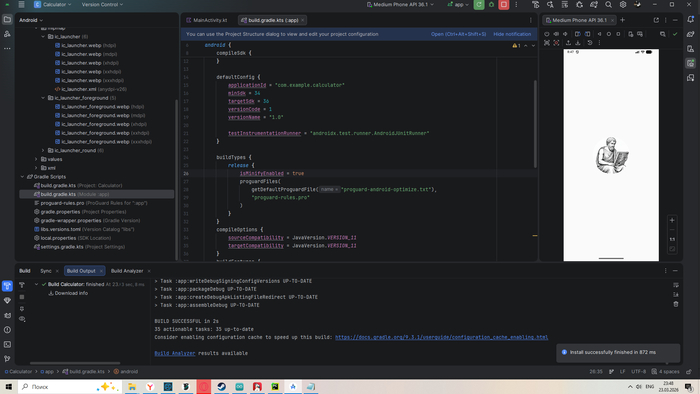Open Medium Phone API 36.1 device selector
Viewport: 700px width, 394px height.
(400, 4)
